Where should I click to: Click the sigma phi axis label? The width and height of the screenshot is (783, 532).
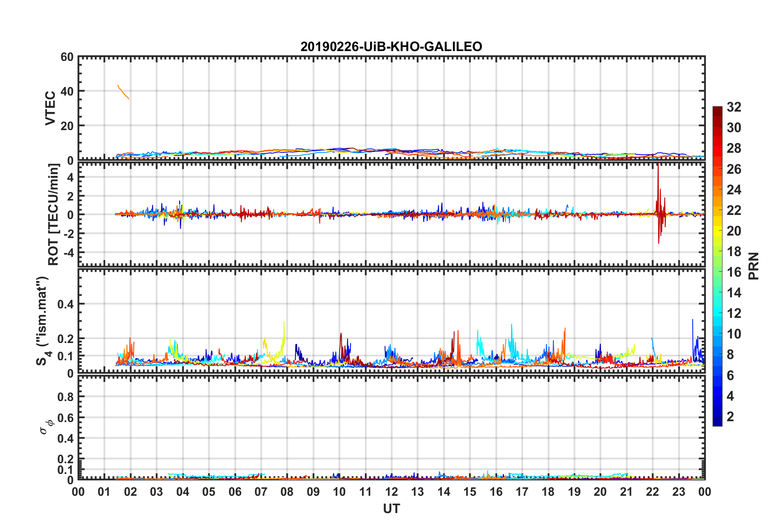point(46,427)
